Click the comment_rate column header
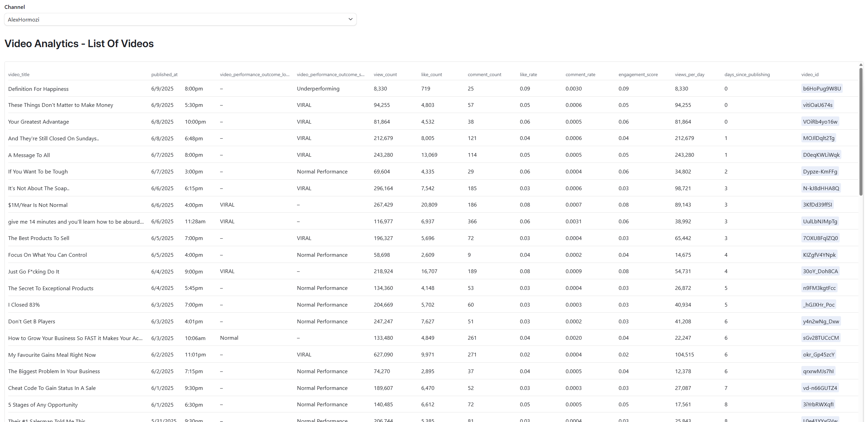Image resolution: width=868 pixels, height=422 pixels. pyautogui.click(x=580, y=74)
